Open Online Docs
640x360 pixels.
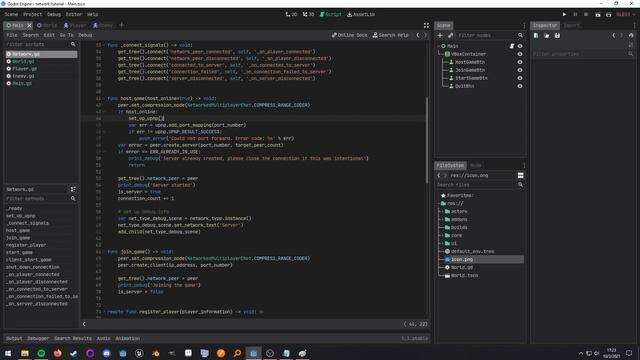[349, 36]
